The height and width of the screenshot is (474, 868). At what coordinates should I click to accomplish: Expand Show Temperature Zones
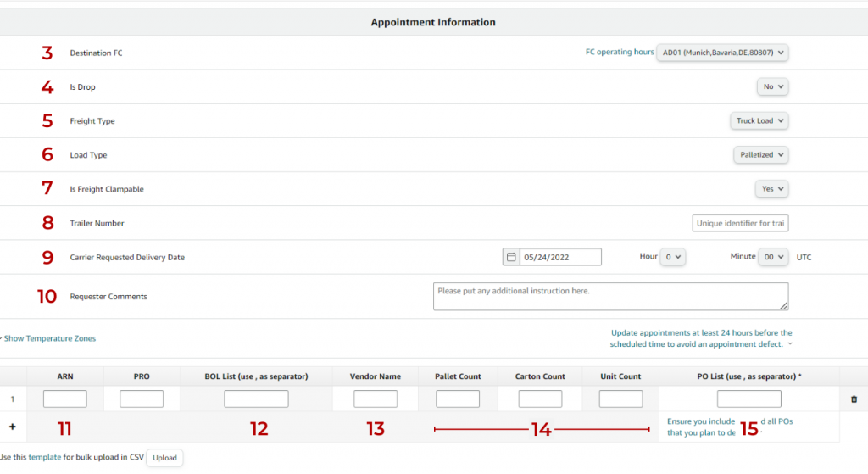[49, 338]
